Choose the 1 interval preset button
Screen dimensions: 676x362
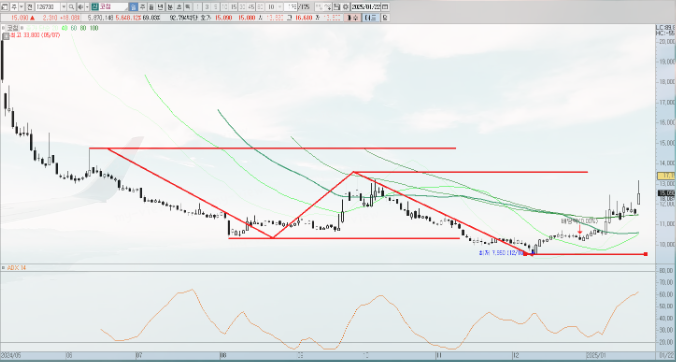click(x=197, y=6)
